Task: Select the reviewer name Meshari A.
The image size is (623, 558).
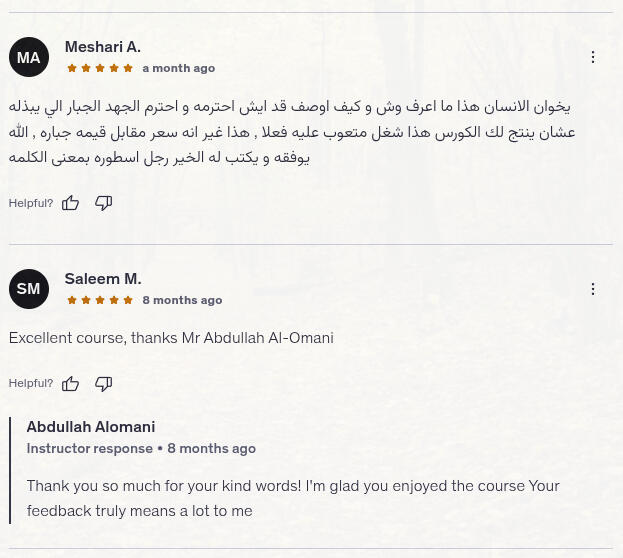Action: tap(102, 47)
